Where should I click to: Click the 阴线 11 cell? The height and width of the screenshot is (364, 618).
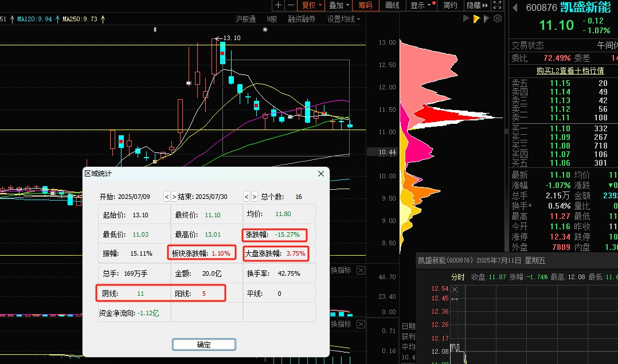134,293
